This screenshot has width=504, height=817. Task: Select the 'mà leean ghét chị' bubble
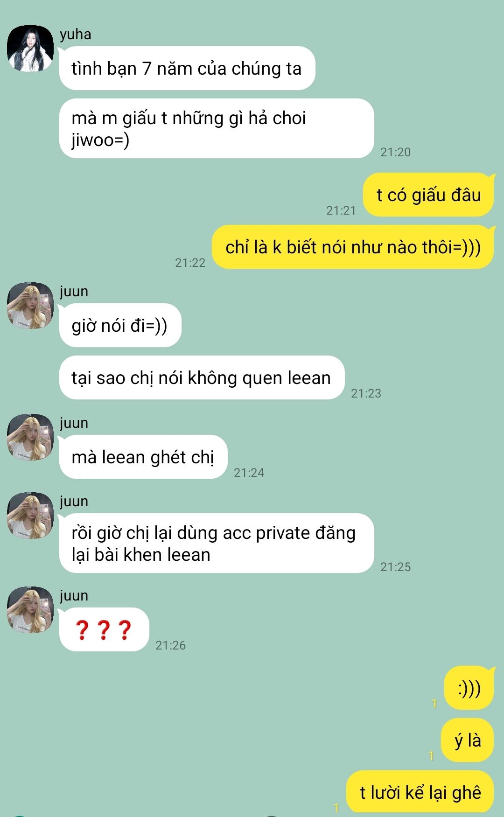pos(143,457)
